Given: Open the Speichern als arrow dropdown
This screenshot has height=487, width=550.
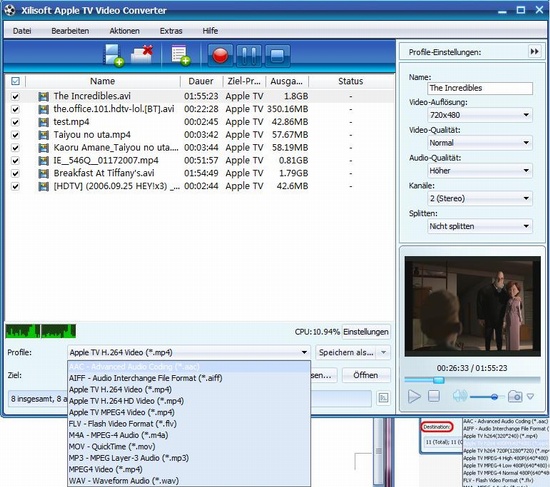Looking at the screenshot, I should click(384, 352).
